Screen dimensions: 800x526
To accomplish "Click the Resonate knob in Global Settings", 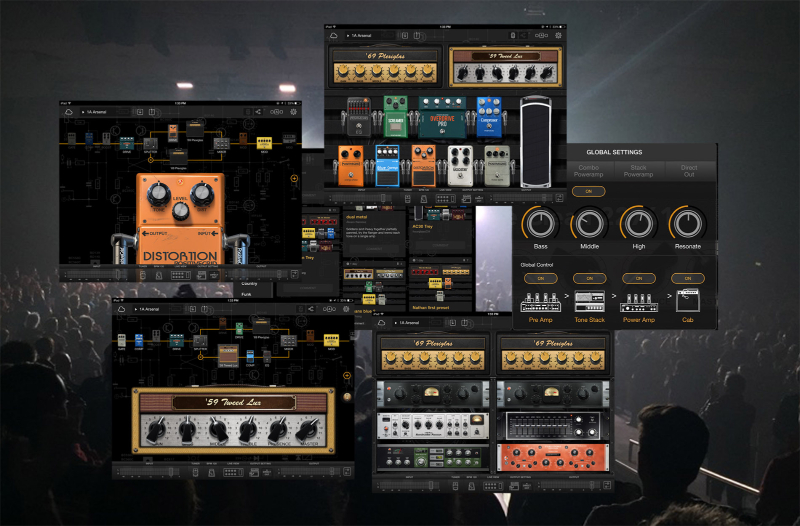I will point(687,223).
